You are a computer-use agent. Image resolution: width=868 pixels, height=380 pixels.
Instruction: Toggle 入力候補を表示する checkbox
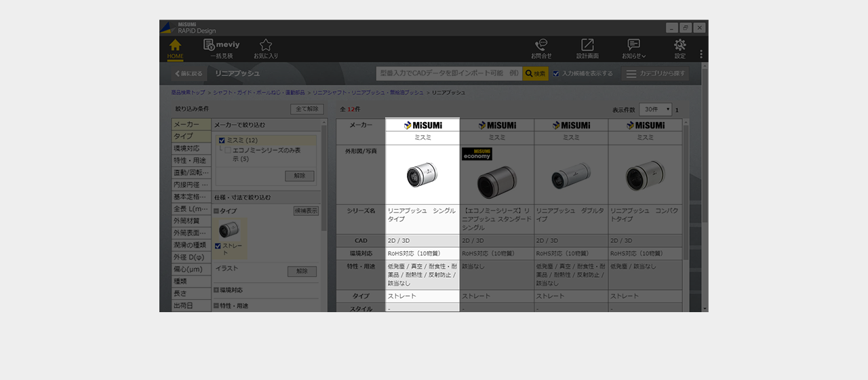(556, 73)
